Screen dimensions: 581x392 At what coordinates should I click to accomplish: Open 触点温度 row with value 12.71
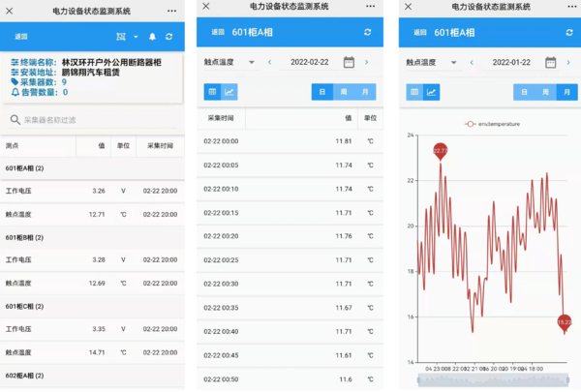[x=92, y=214]
